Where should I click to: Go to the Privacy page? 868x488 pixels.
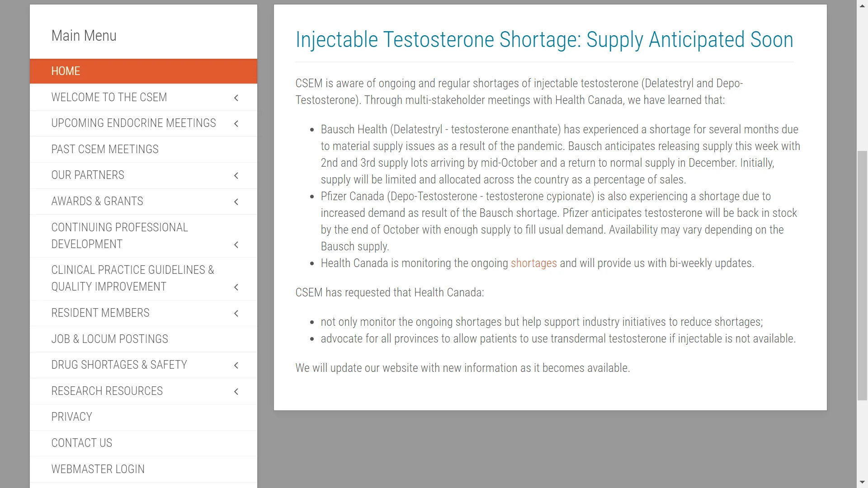click(x=143, y=417)
